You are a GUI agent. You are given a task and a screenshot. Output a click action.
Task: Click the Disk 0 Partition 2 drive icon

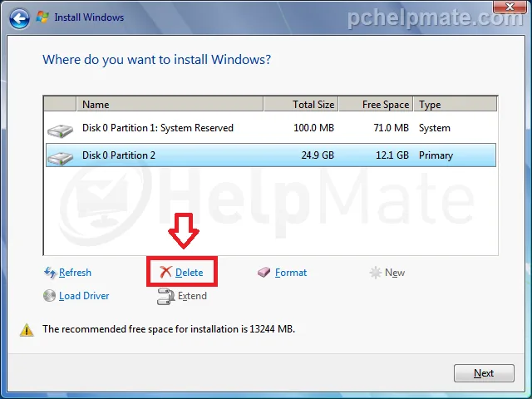coord(60,158)
